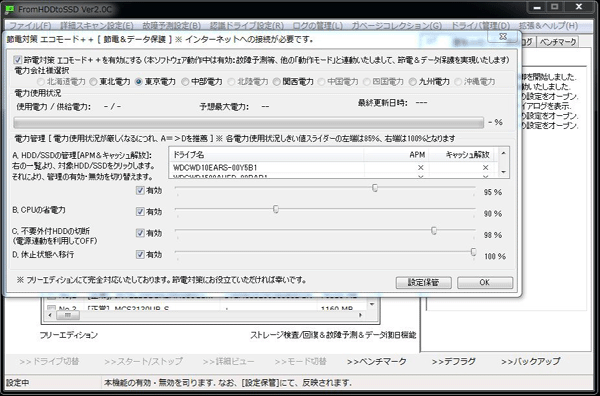Image resolution: width=600 pixels, height=396 pixels.
Task: Open ガベージコレクション(G) menu
Action: [396, 26]
